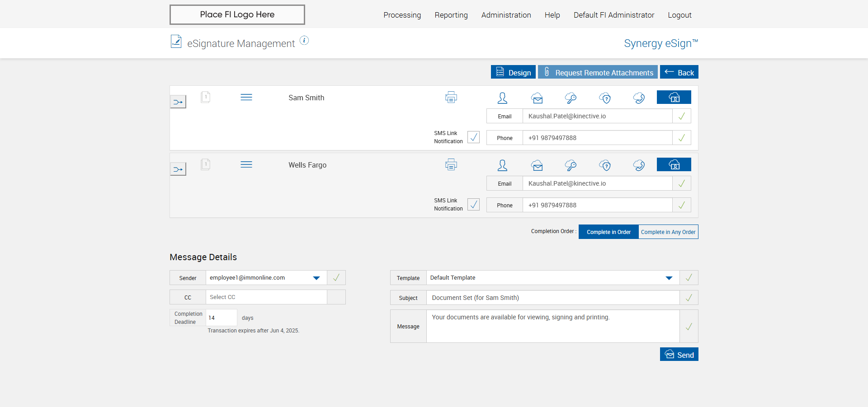The image size is (868, 407).
Task: Click the reorder handle icon for Wells Fargo
Action: 246,164
